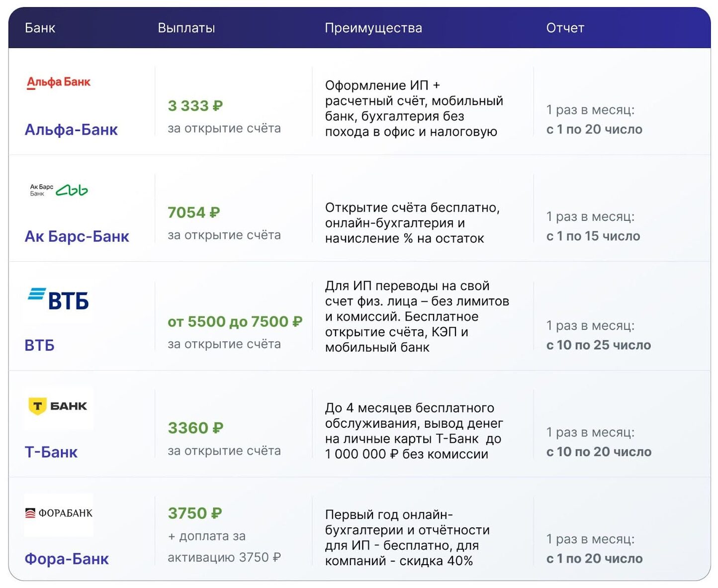Select the от 5500 до 7500 ₽ payout

(x=235, y=322)
